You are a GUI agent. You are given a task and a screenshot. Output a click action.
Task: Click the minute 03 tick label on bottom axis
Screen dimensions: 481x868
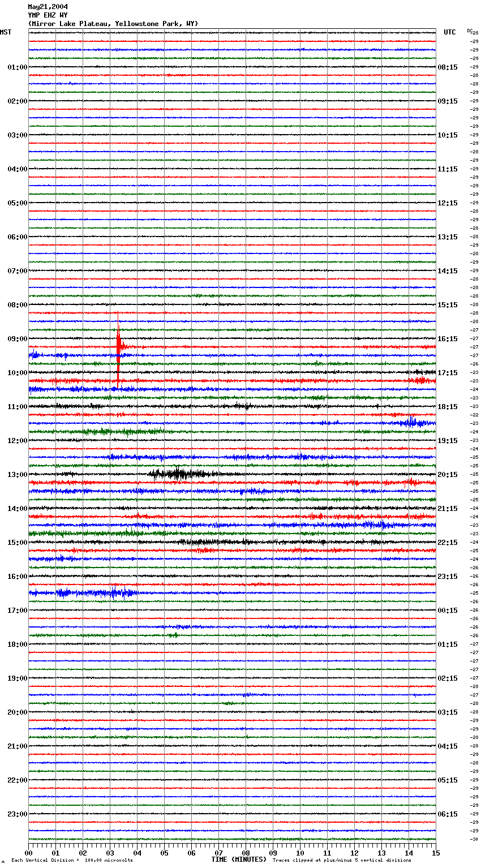click(x=110, y=853)
